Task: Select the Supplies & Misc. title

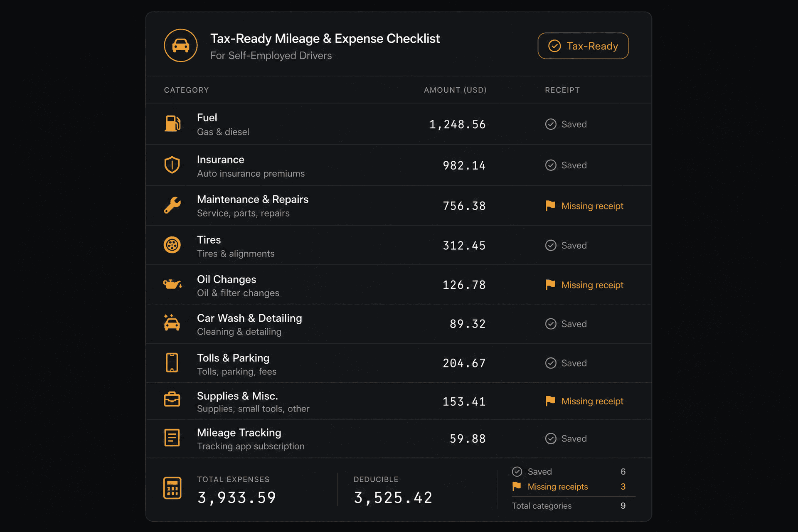Action: (x=237, y=396)
